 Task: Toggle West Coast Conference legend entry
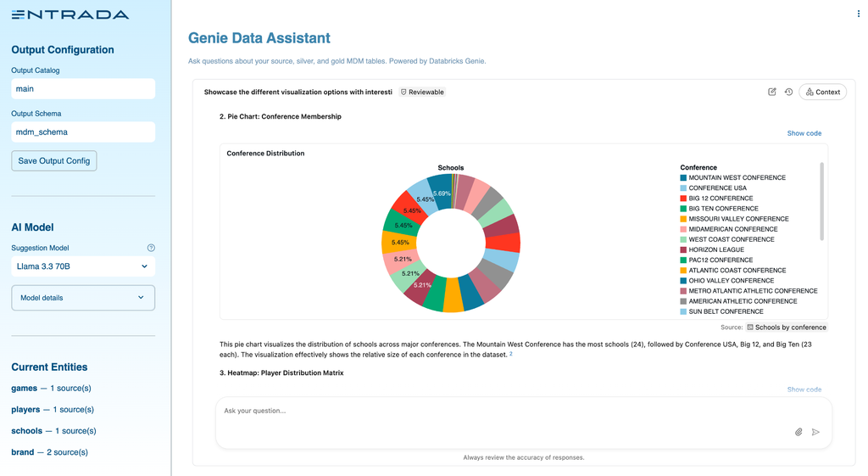point(727,239)
